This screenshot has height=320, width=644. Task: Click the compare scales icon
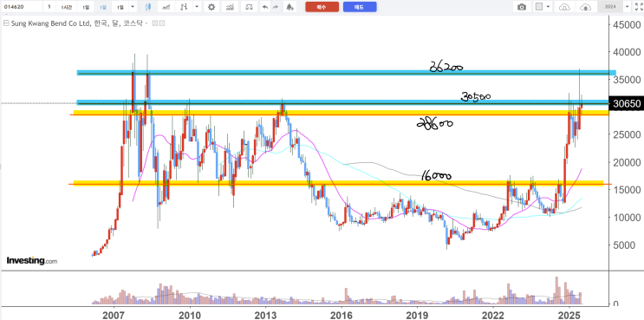[249, 7]
